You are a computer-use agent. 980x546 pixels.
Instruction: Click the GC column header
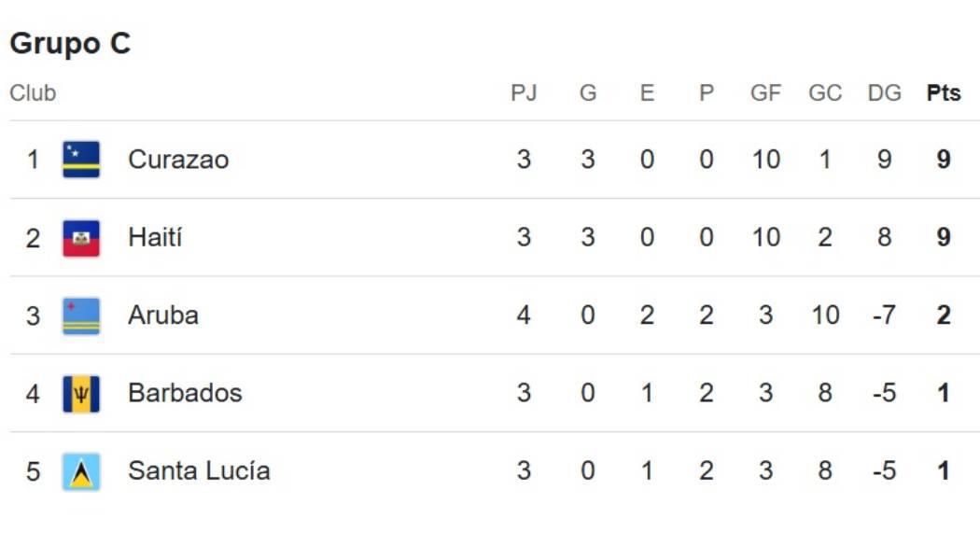(825, 93)
